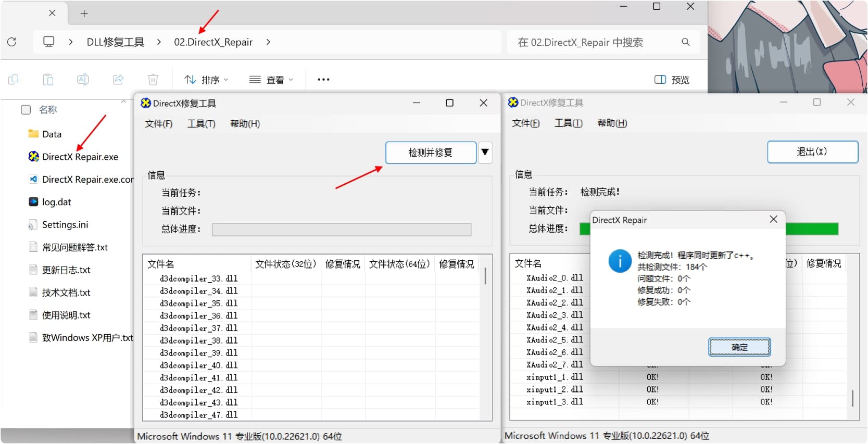Open the 查看 view dropdown
Viewport: 868px width, 444px height.
[x=271, y=80]
